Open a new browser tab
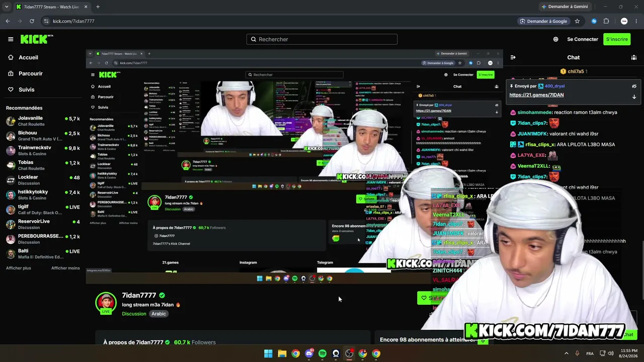The image size is (644, 362). (98, 7)
